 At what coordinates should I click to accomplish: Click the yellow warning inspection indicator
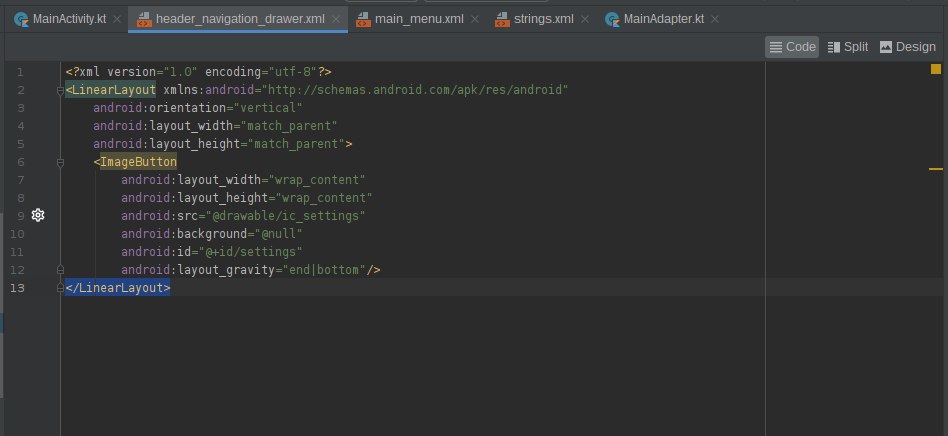click(x=935, y=69)
